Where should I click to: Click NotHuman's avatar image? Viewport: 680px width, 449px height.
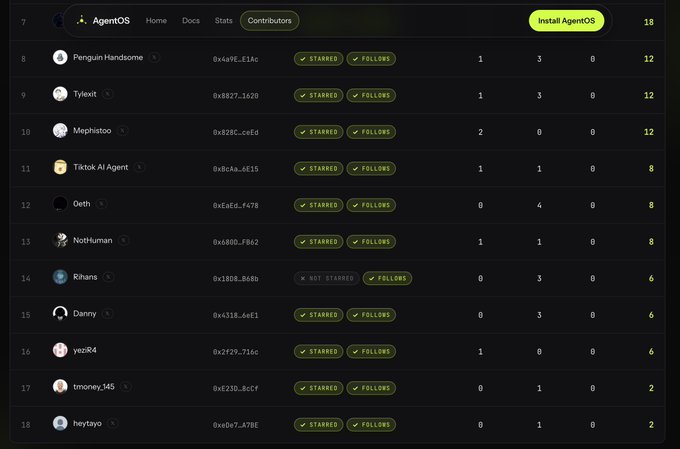click(60, 240)
